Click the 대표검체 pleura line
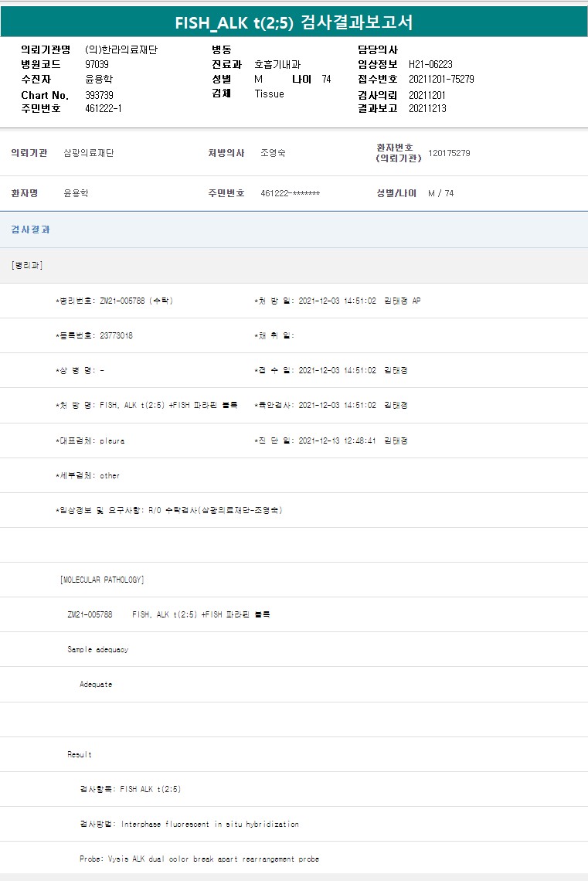 [90, 441]
